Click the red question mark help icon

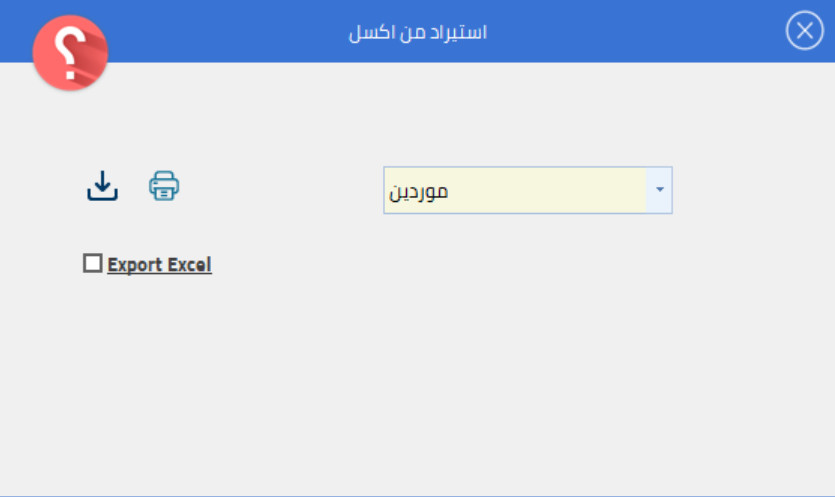(x=70, y=53)
